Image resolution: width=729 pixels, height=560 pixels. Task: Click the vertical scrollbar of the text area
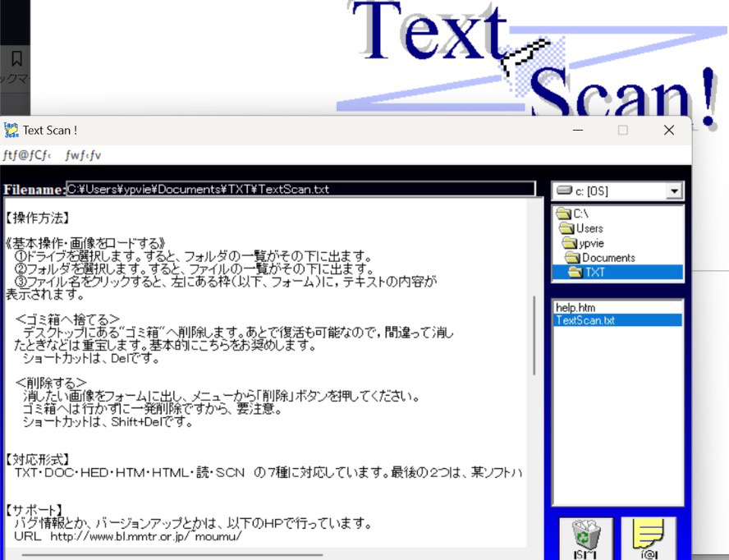534,335
